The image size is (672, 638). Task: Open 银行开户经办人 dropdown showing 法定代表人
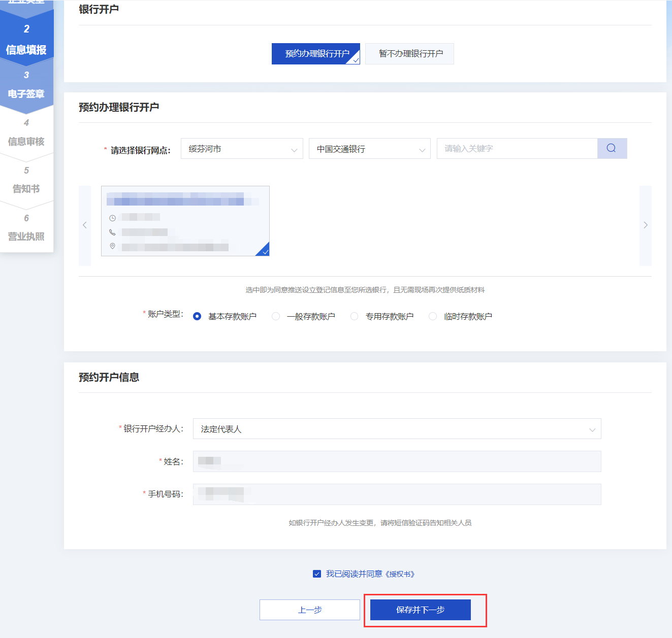[x=397, y=429]
